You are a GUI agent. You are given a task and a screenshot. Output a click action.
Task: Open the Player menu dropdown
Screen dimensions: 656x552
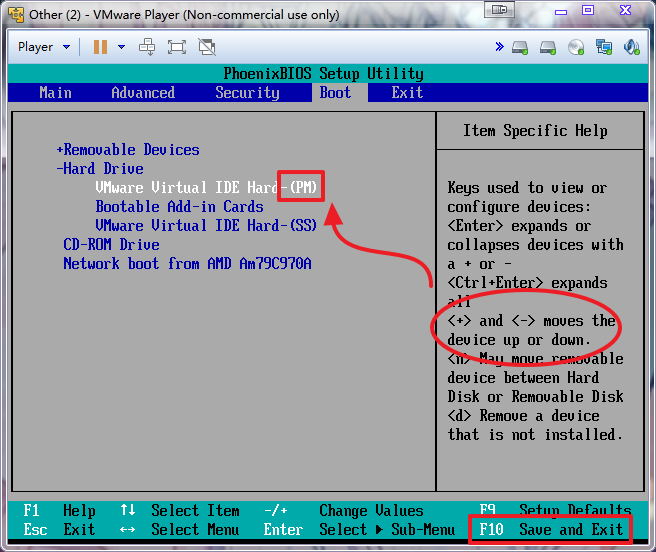(x=44, y=47)
